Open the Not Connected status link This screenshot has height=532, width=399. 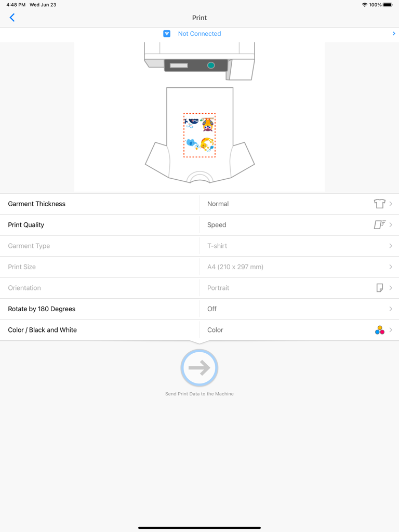[199, 34]
